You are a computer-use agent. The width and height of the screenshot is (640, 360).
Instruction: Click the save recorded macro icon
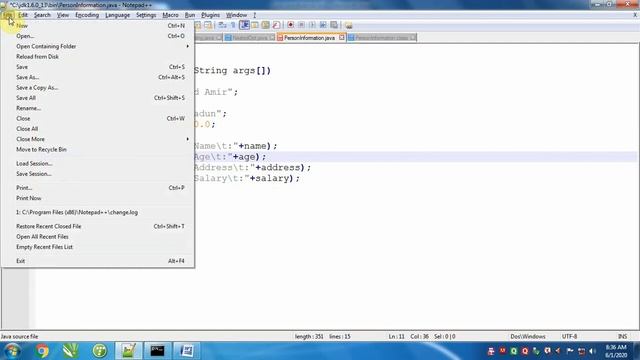click(334, 25)
